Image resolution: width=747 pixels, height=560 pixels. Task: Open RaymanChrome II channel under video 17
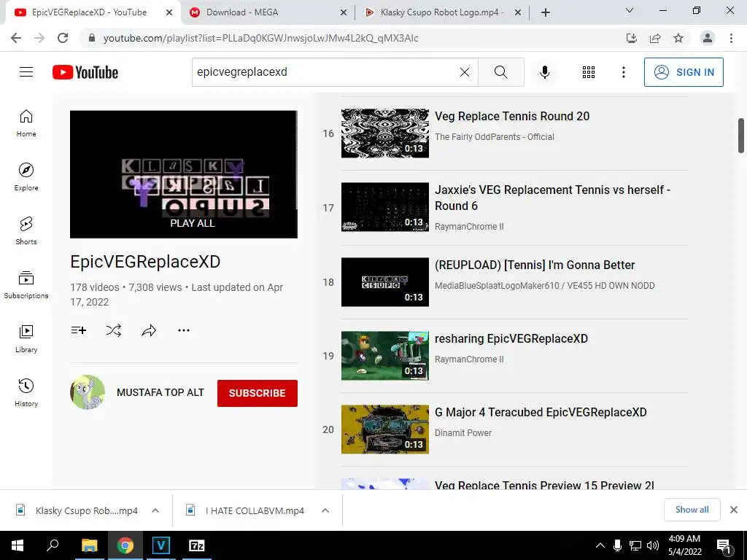(469, 227)
